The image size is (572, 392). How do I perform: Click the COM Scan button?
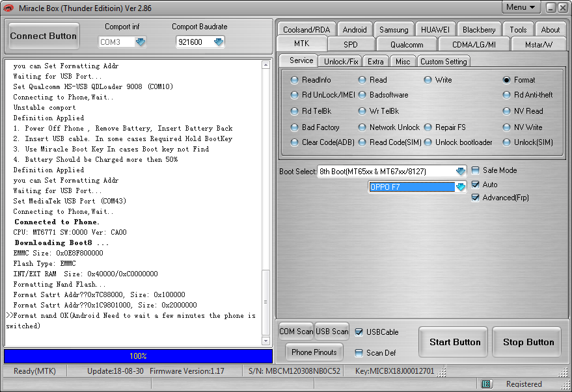click(296, 332)
